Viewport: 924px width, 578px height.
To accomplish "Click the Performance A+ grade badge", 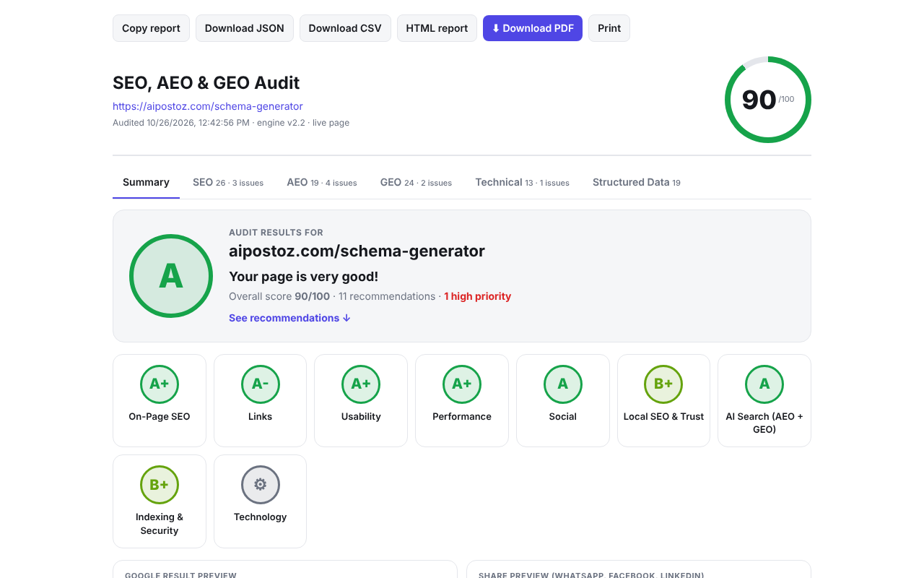I will point(462,384).
